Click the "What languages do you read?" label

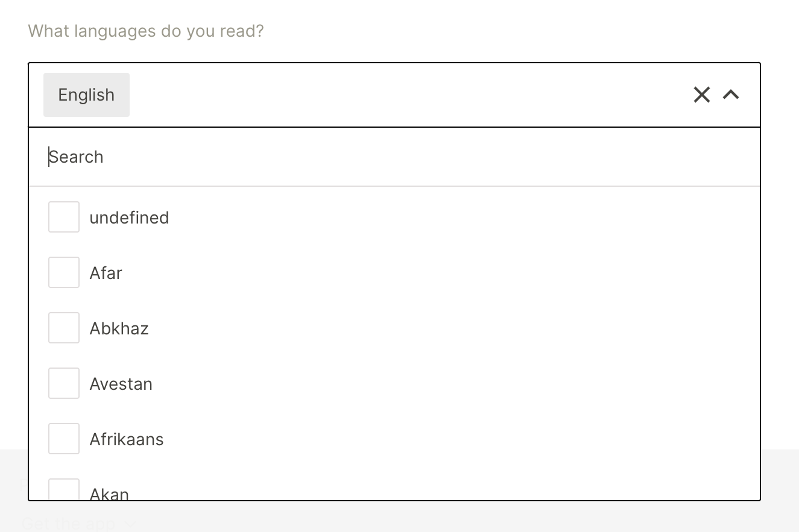pyautogui.click(x=146, y=31)
